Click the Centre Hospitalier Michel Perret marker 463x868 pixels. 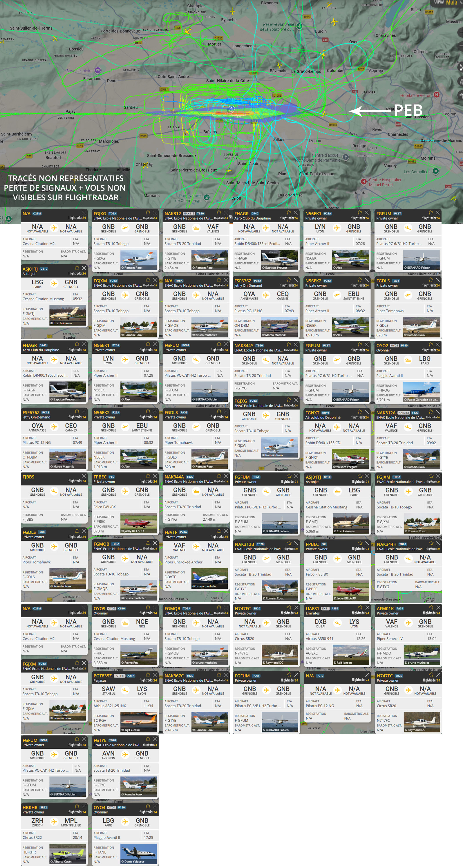pos(364,181)
